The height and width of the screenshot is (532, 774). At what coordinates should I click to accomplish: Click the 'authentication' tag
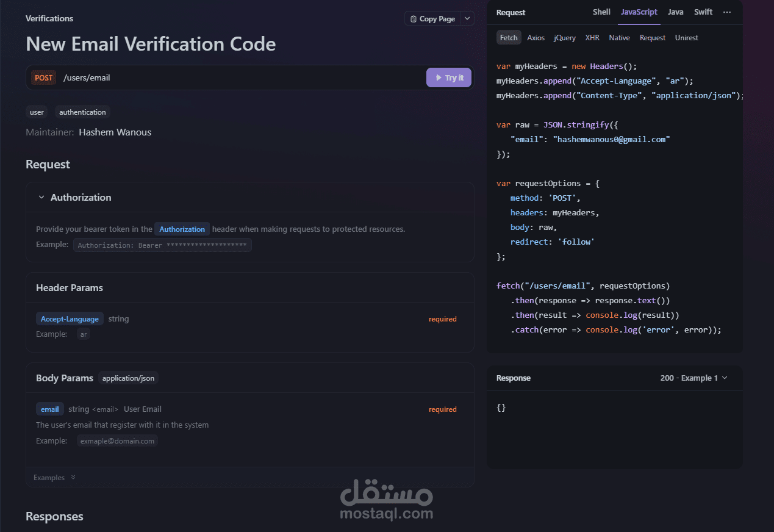point(82,112)
